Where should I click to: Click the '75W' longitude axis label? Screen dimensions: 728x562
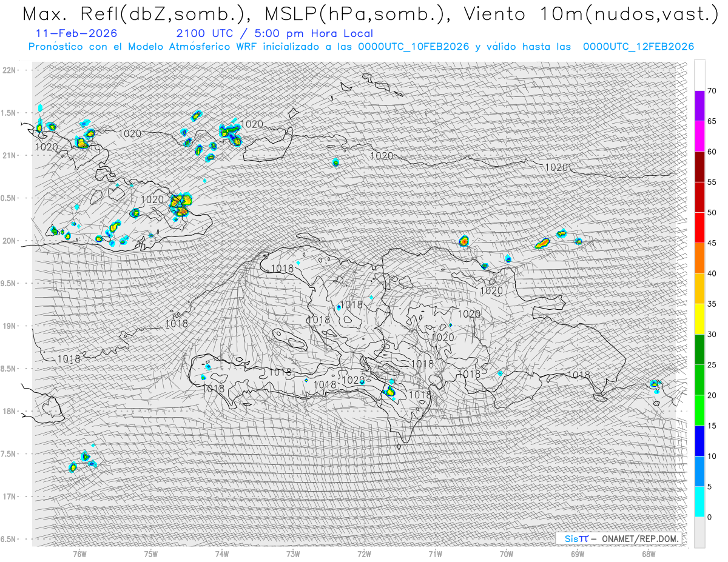[150, 554]
